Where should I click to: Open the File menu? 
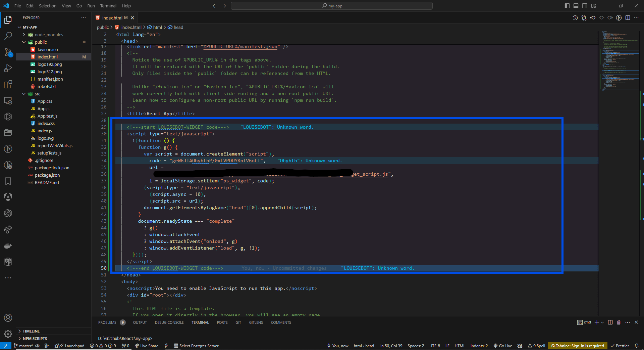coord(18,6)
